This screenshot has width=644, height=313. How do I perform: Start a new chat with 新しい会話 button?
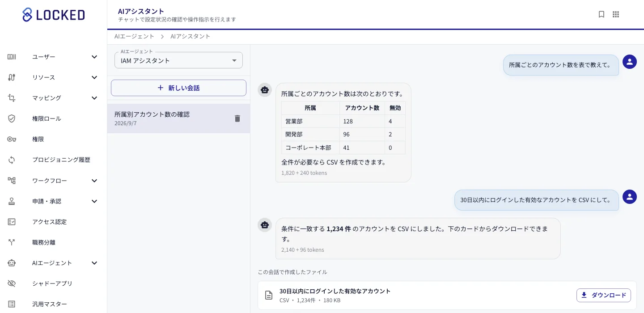point(178,88)
